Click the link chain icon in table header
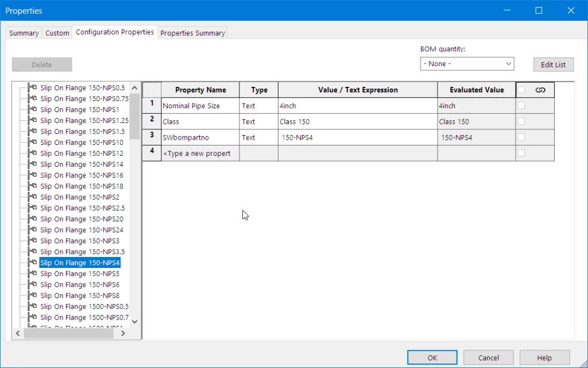 pyautogui.click(x=540, y=90)
